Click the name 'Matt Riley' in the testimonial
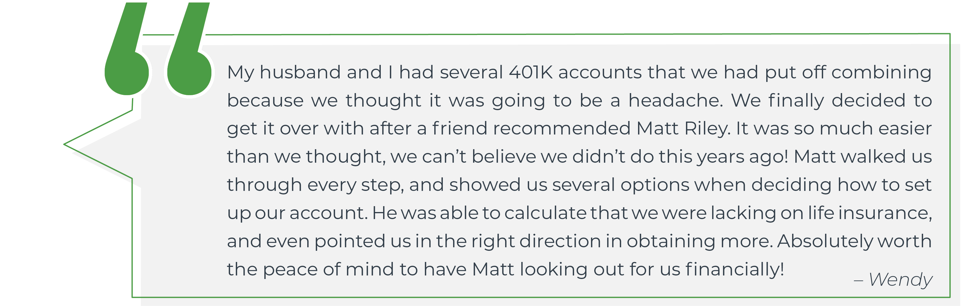Viewport: 980px width, 306px height. tap(683, 129)
